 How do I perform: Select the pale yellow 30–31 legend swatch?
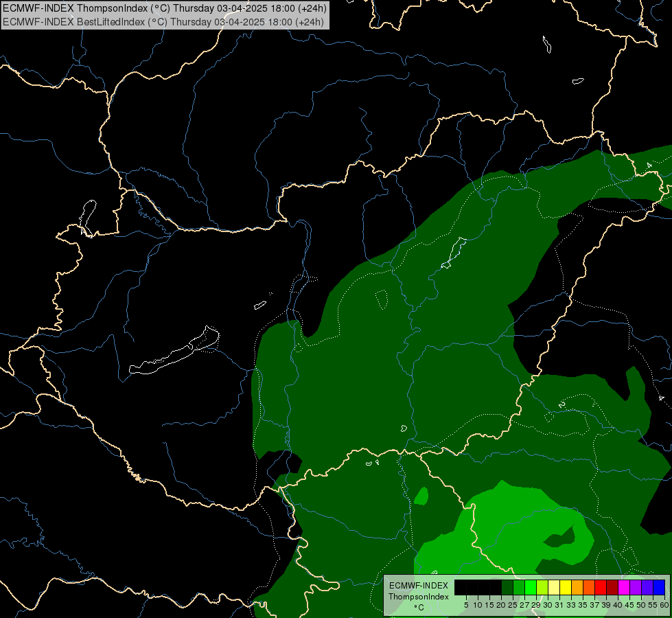coord(554,587)
